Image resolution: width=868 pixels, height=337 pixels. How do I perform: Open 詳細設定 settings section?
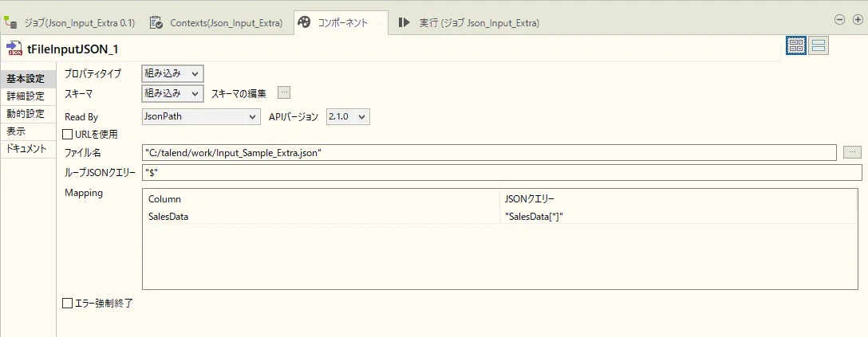click(28, 96)
